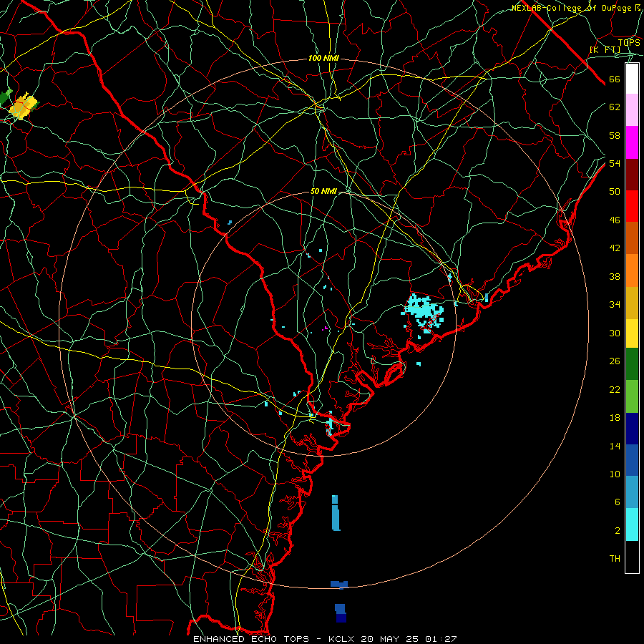Click the large cyan echo cluster near the coast

tap(423, 312)
